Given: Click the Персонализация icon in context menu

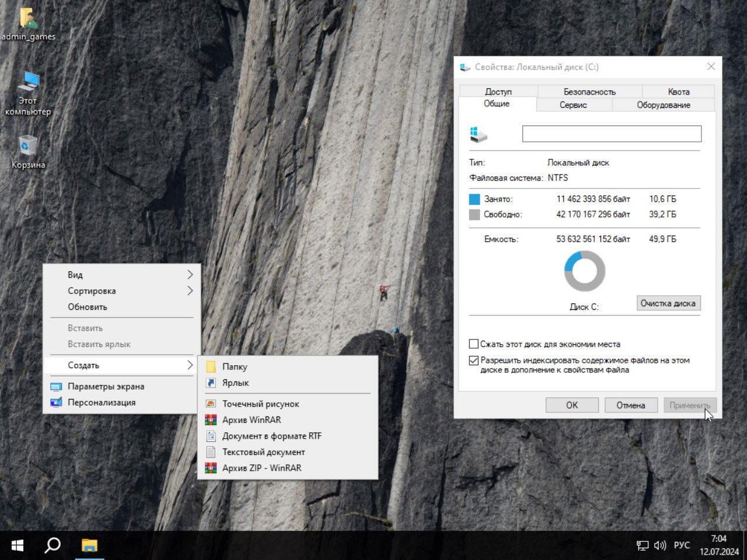Looking at the screenshot, I should coord(56,402).
